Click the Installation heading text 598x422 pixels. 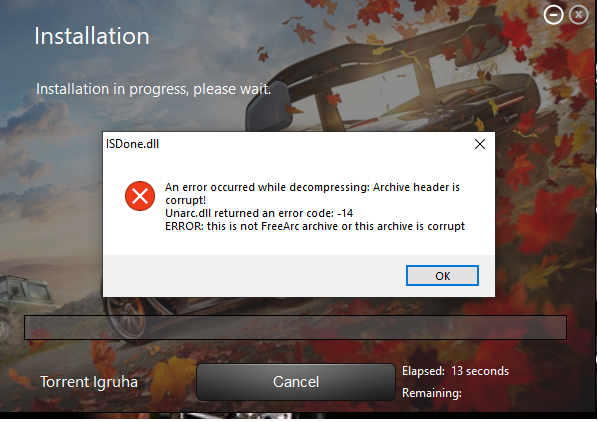(x=92, y=36)
